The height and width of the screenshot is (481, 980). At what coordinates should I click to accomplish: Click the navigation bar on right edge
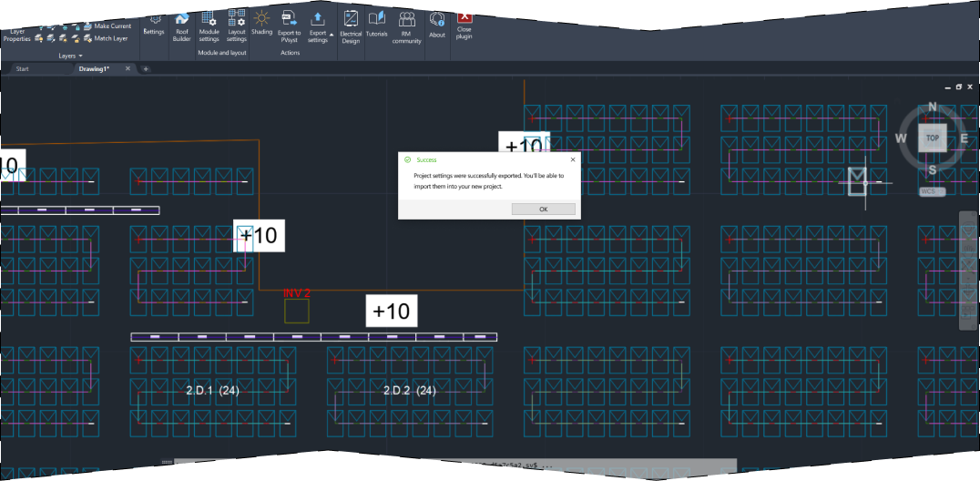(967, 271)
